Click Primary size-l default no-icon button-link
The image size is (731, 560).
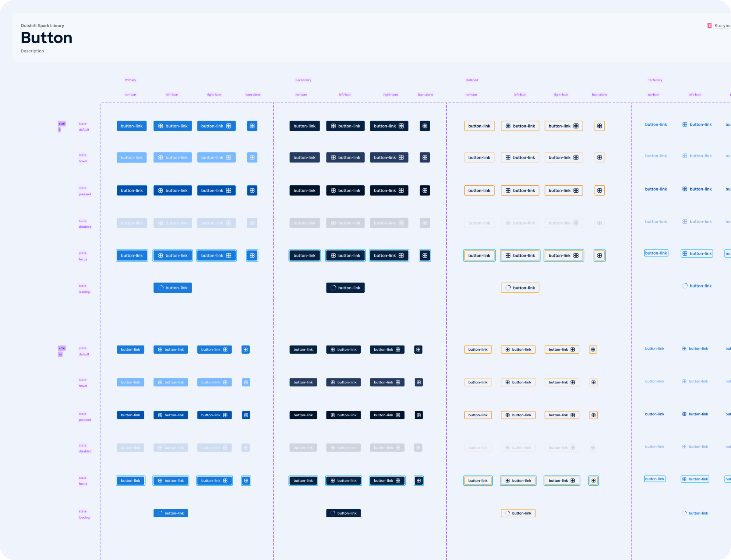[x=132, y=126]
